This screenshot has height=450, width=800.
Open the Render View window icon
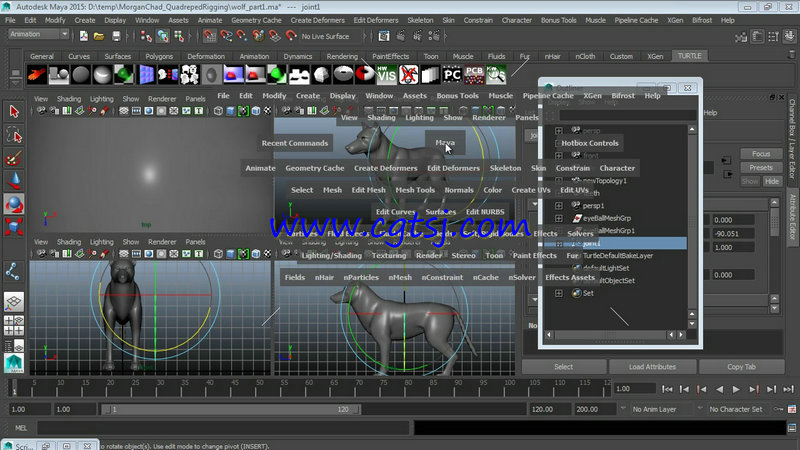tap(384, 36)
